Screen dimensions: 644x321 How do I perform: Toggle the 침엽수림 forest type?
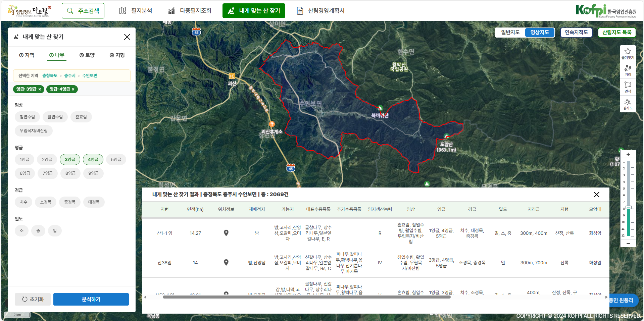tap(27, 117)
